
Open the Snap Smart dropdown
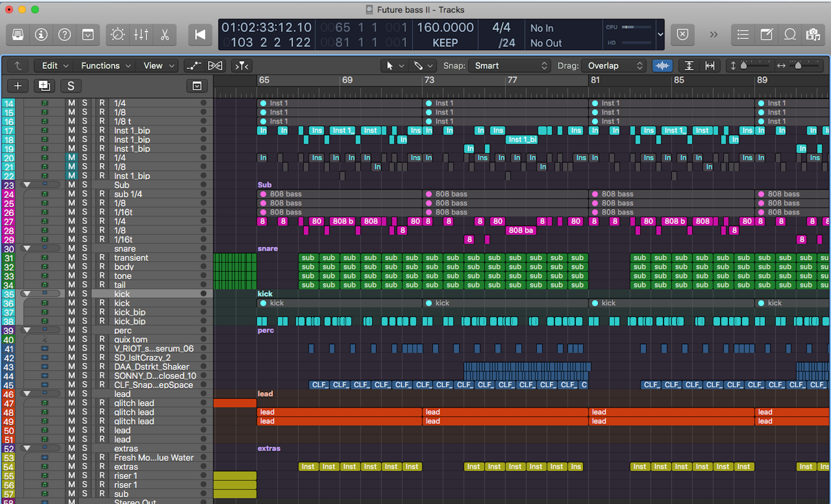510,66
